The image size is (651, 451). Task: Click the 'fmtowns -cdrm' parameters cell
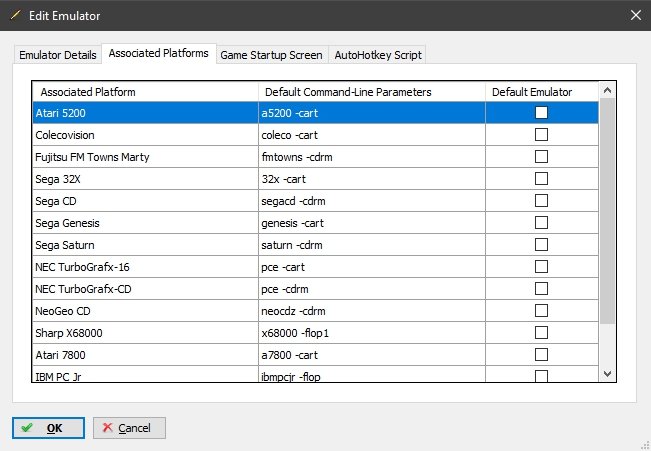(372, 157)
